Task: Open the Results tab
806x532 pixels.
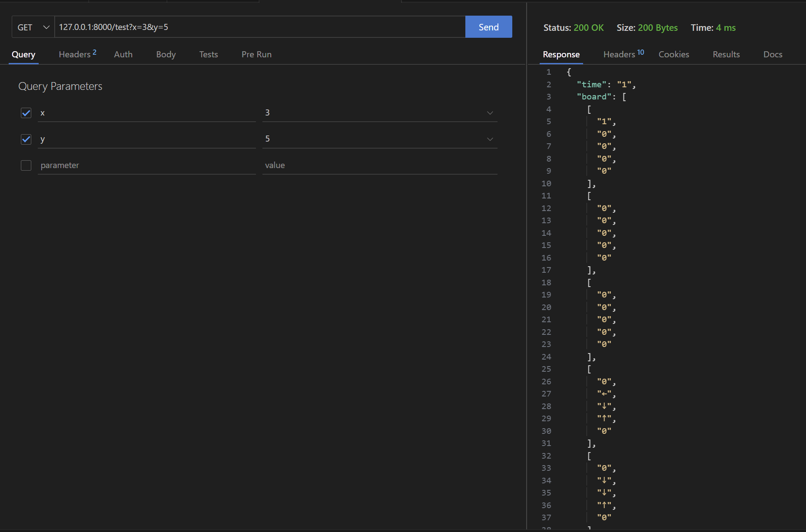Action: (726, 54)
